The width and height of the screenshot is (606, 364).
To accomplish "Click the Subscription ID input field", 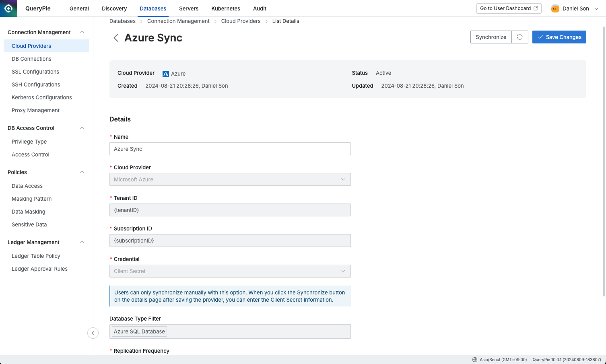I will (230, 241).
